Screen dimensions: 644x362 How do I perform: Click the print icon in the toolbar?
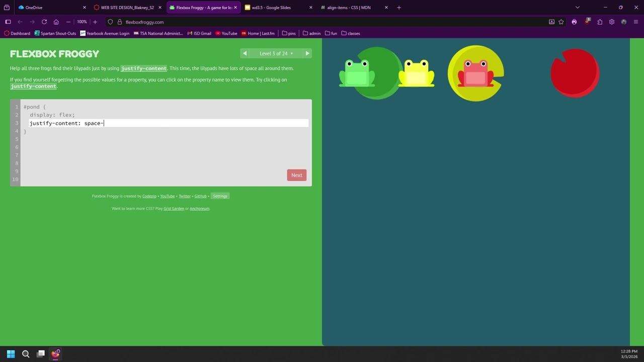(574, 22)
